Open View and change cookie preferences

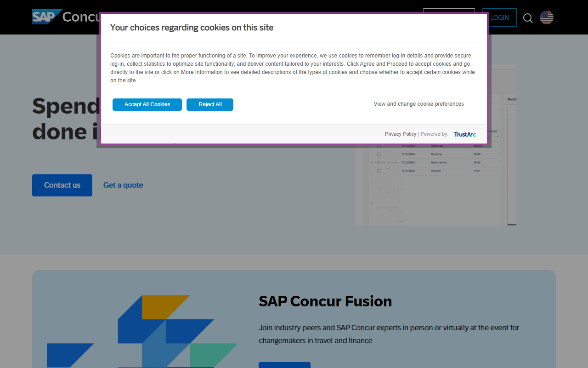point(419,104)
